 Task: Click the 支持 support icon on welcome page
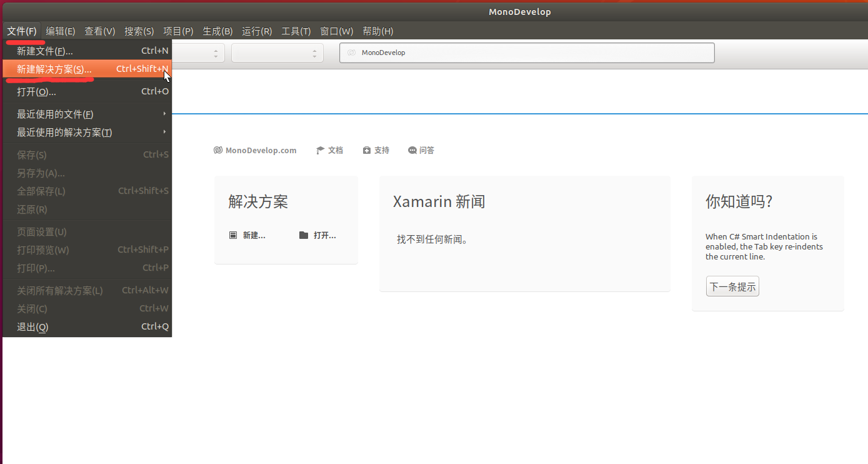click(x=367, y=150)
